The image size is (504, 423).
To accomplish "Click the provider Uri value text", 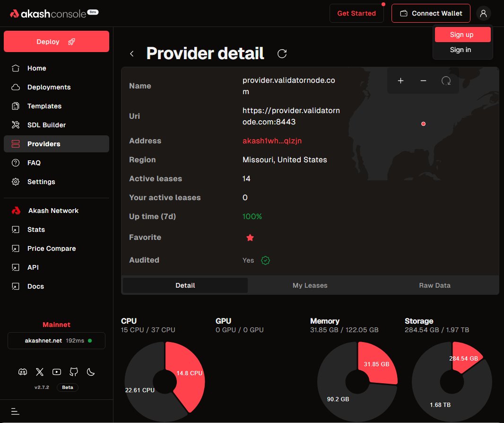I will coord(291,116).
